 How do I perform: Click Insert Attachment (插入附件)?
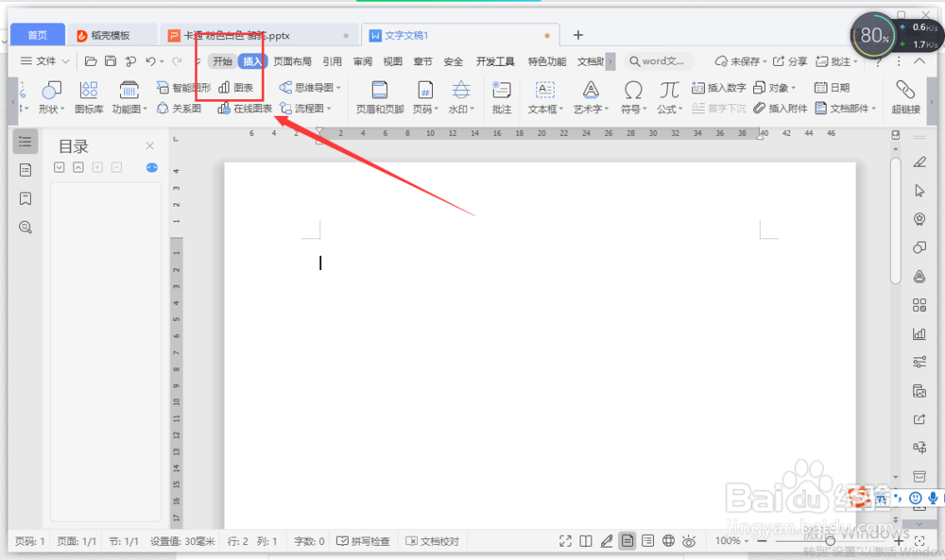click(780, 109)
